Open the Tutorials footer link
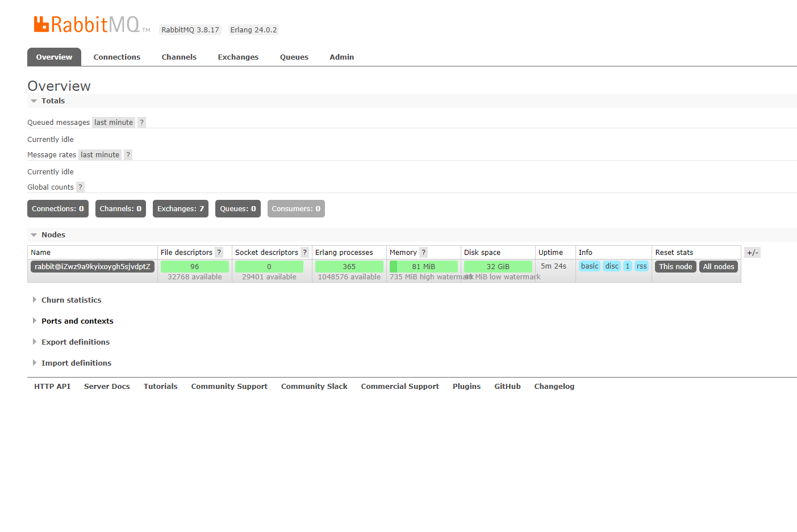This screenshot has height=532, width=797. (x=161, y=387)
